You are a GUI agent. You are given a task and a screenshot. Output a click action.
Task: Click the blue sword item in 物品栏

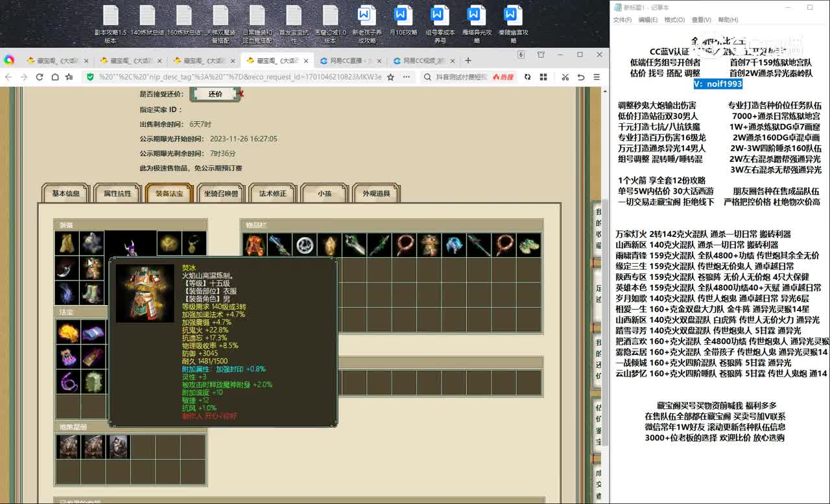click(x=279, y=246)
